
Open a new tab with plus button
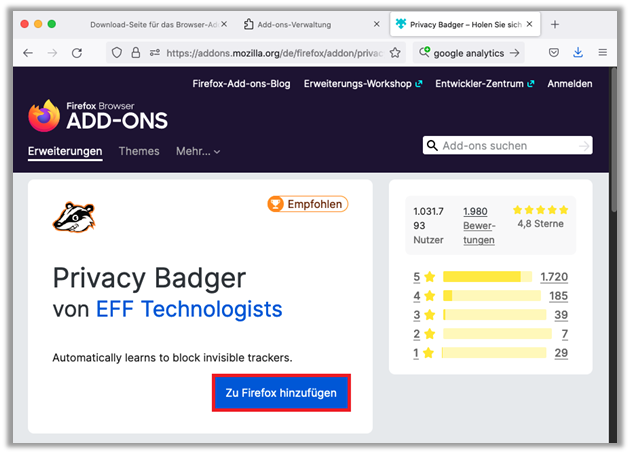click(555, 24)
